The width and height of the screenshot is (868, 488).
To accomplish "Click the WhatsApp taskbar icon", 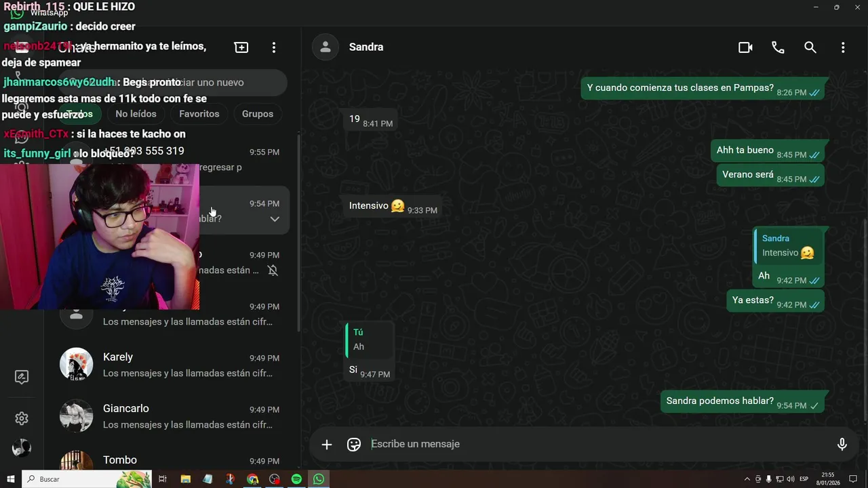I will tap(319, 479).
